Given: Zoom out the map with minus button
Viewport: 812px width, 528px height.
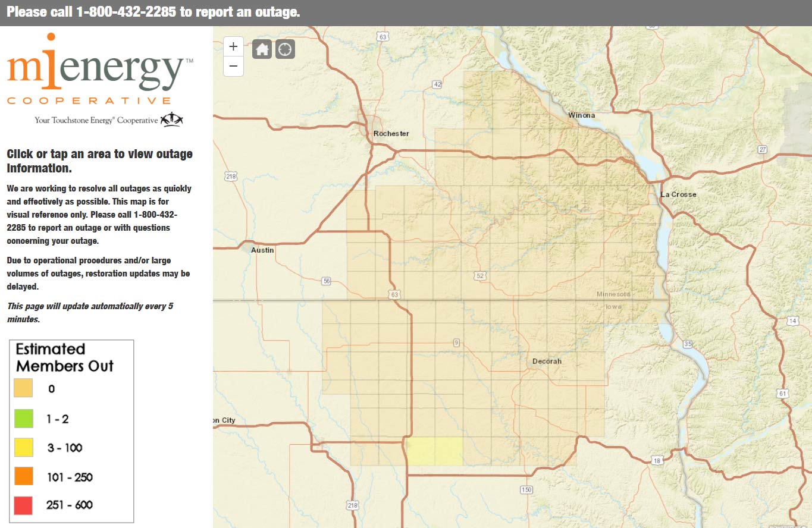Looking at the screenshot, I should 233,66.
